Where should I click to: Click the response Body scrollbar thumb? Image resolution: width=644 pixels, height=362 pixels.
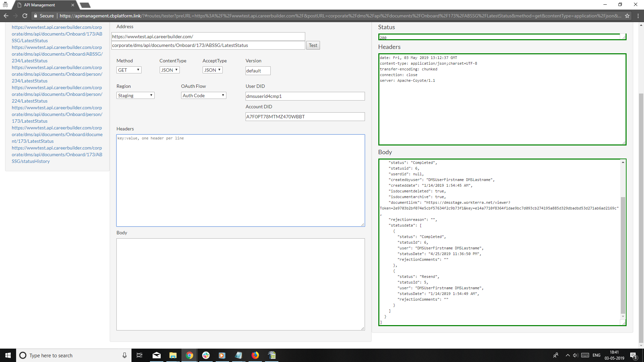pos(623,255)
